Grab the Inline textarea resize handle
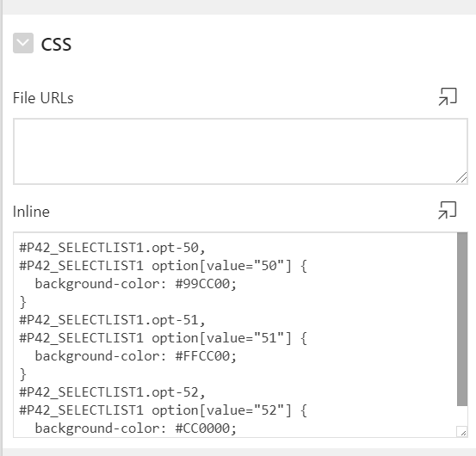Viewport: 476px width, 456px height. 461,431
